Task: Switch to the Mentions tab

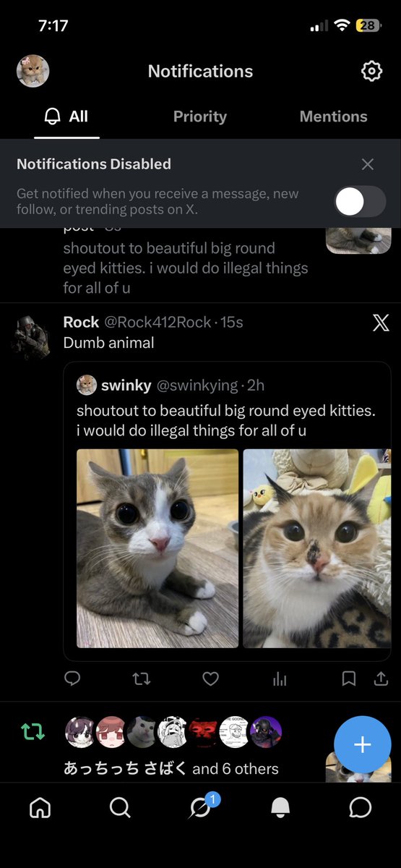Action: point(333,116)
